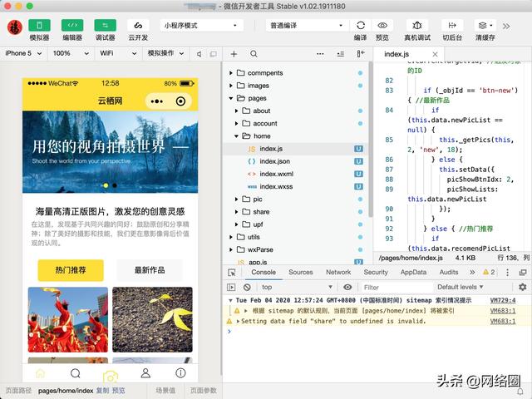Viewport: 532px width, 399px height.
Task: Tap the search tab icon in simulator
Action: coord(76,373)
